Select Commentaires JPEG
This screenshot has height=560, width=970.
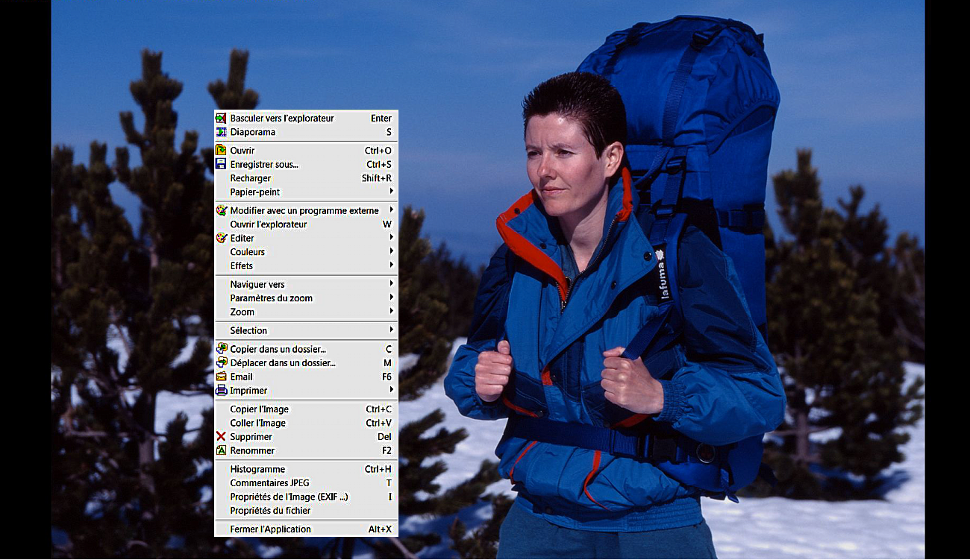306,483
